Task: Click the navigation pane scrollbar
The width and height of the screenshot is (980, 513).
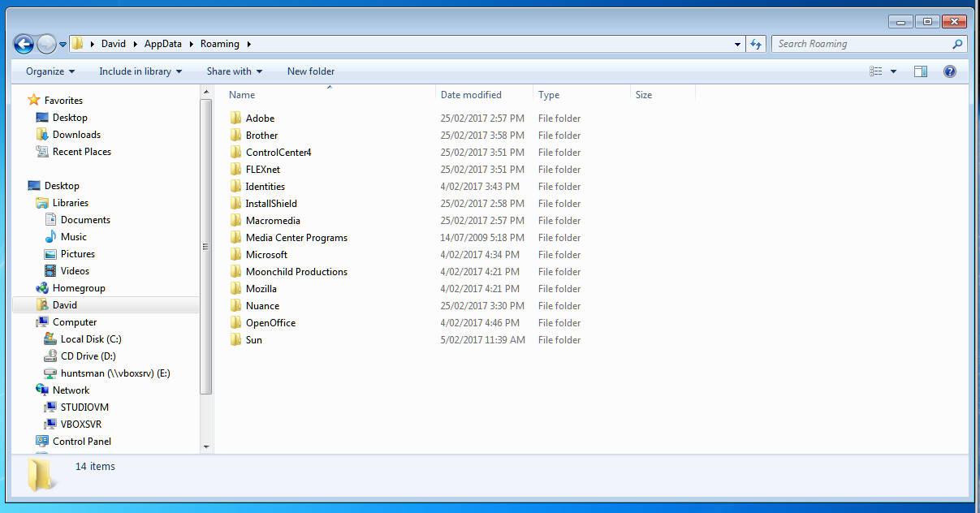Action: pyautogui.click(x=206, y=248)
